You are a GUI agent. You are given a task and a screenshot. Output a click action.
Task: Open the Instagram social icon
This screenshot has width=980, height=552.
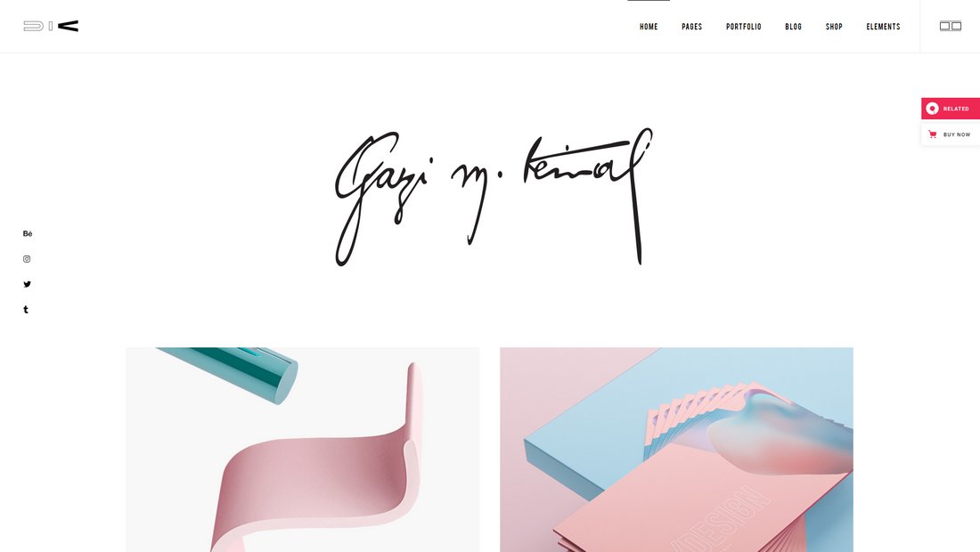coord(27,259)
